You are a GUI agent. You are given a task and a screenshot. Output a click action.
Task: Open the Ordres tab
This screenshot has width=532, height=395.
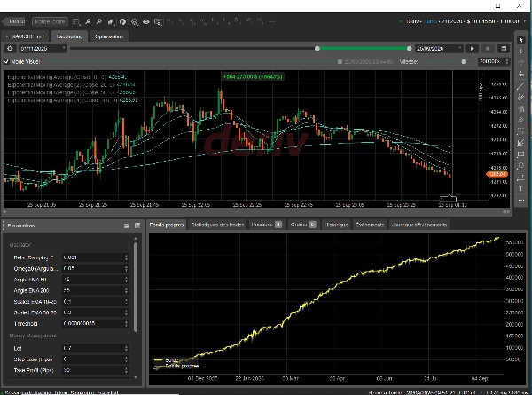tap(303, 225)
